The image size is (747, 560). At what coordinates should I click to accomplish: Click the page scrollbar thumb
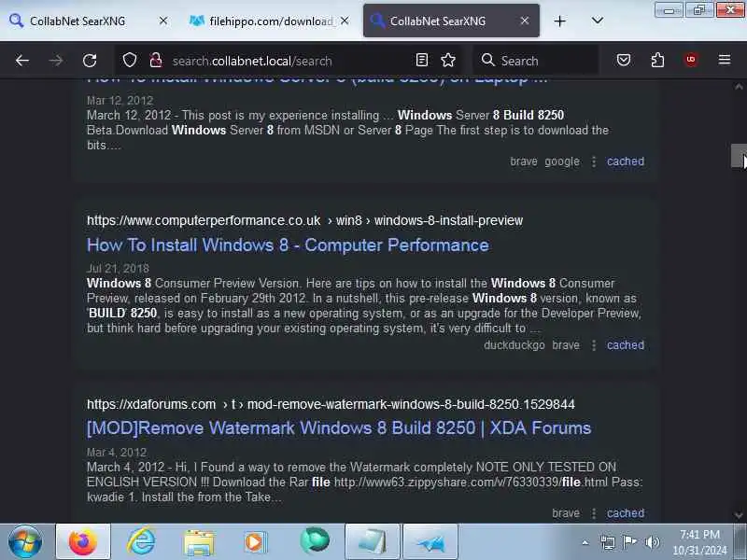pyautogui.click(x=739, y=156)
